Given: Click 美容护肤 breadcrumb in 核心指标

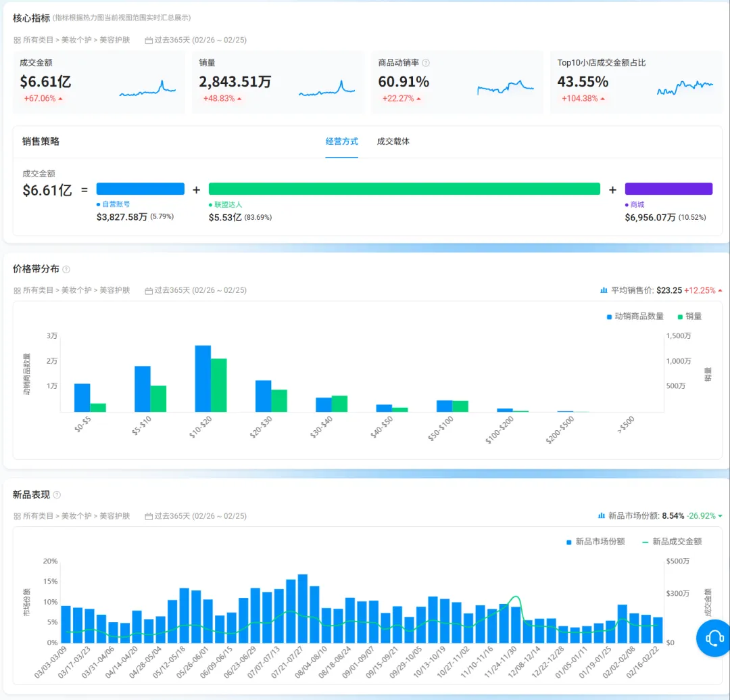Looking at the screenshot, I should [x=114, y=41].
